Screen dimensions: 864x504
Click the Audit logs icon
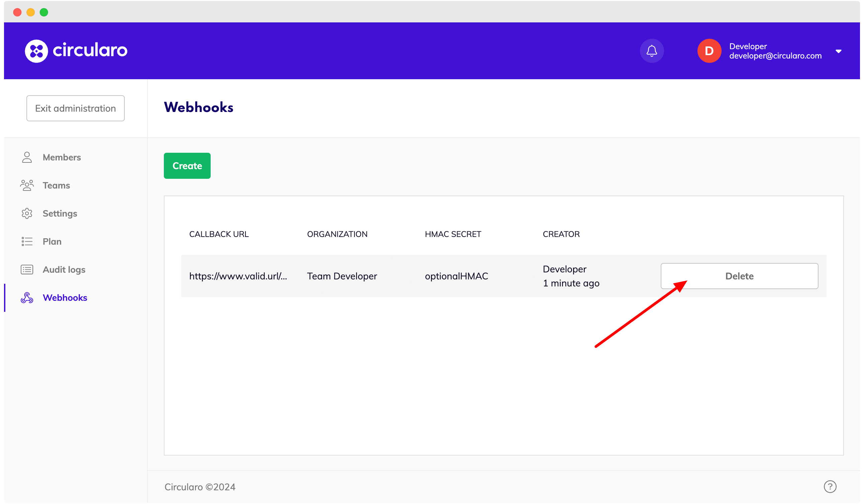pos(27,270)
